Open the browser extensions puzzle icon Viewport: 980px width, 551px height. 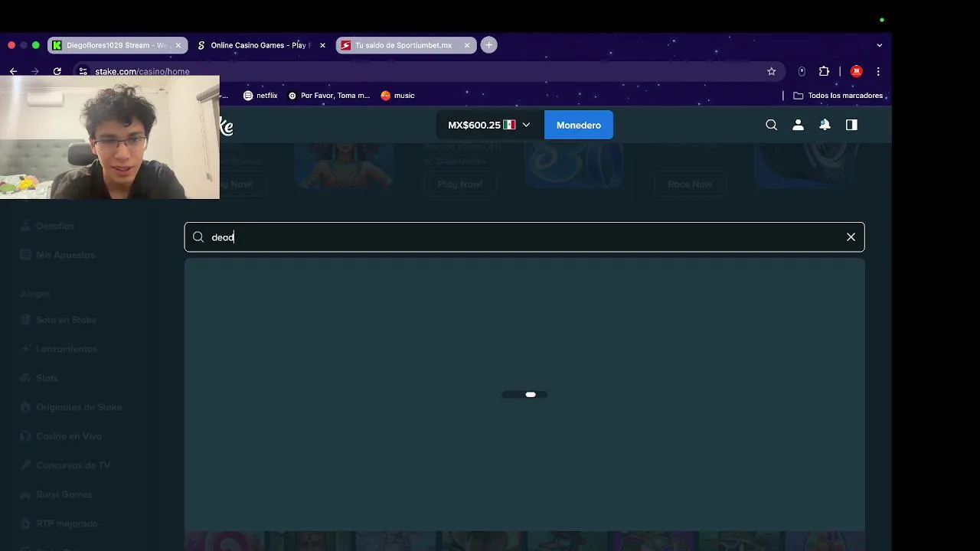(x=824, y=71)
